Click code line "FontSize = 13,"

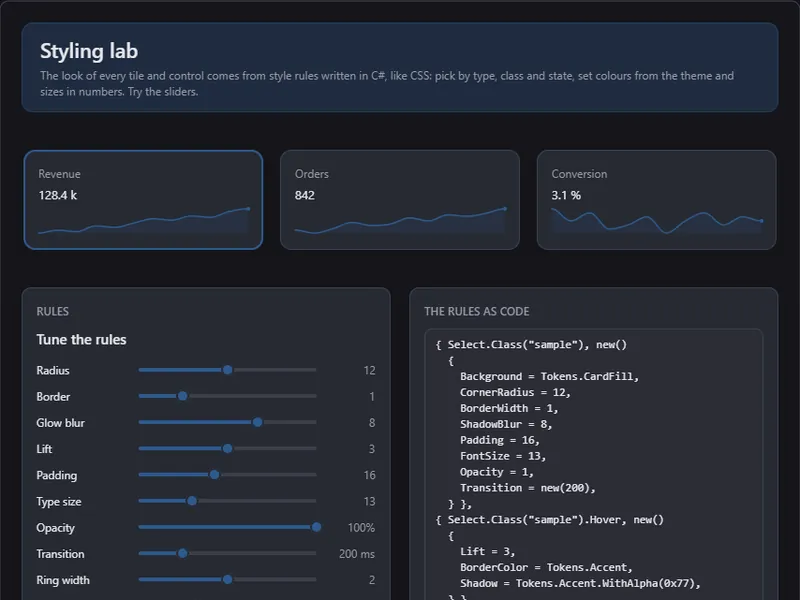click(503, 456)
